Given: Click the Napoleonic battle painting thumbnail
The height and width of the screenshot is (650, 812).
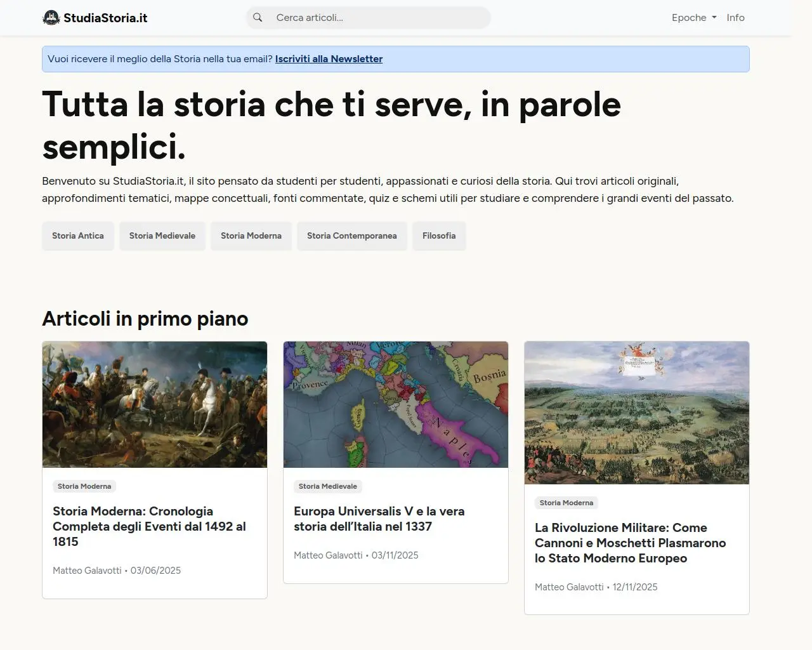Looking at the screenshot, I should (x=154, y=404).
